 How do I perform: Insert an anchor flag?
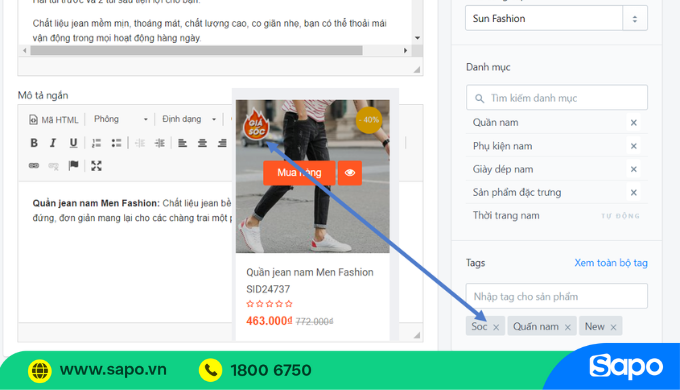73,165
